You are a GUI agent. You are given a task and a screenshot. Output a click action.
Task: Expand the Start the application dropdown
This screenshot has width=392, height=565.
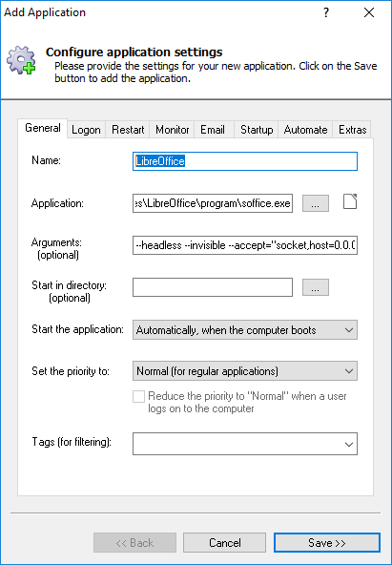245,329
